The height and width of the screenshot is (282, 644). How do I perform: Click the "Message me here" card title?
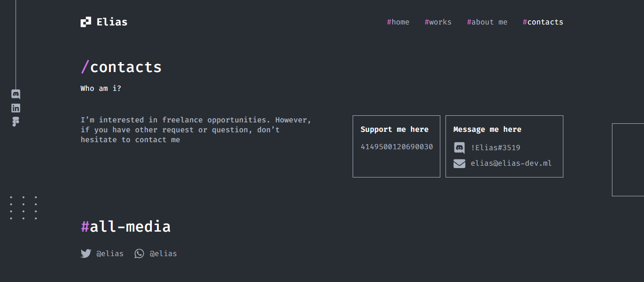[x=487, y=129]
